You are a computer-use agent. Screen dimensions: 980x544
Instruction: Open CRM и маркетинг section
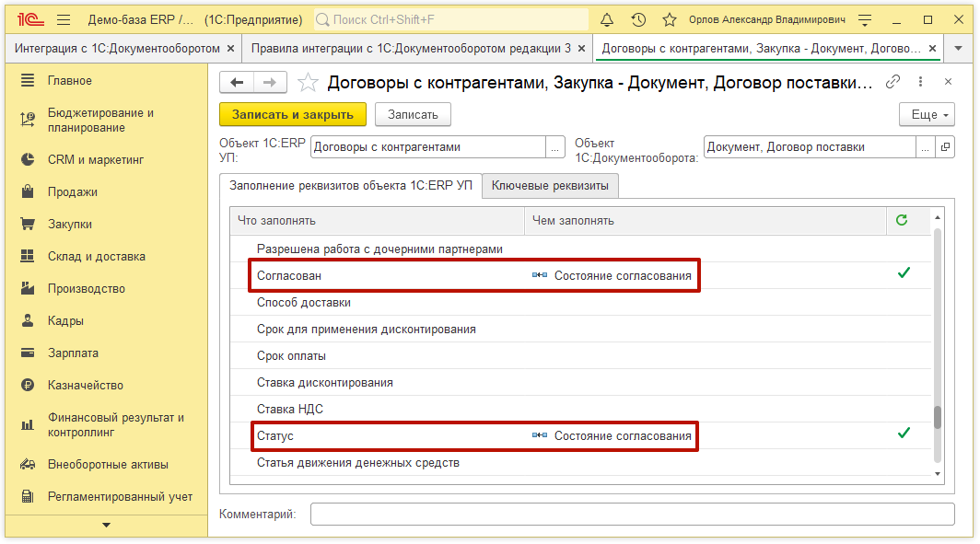click(x=95, y=160)
